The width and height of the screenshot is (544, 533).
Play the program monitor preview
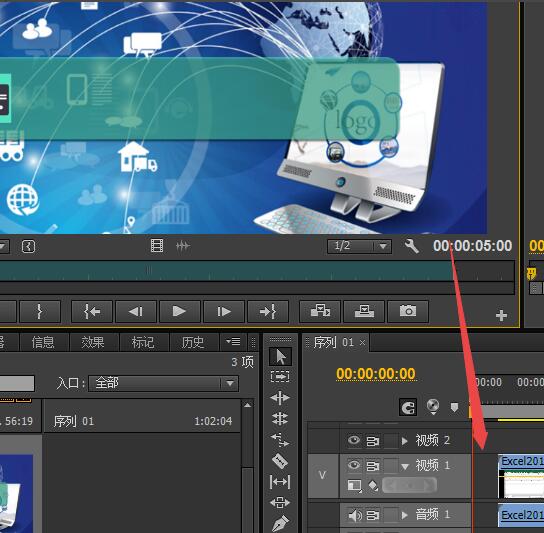(x=179, y=311)
